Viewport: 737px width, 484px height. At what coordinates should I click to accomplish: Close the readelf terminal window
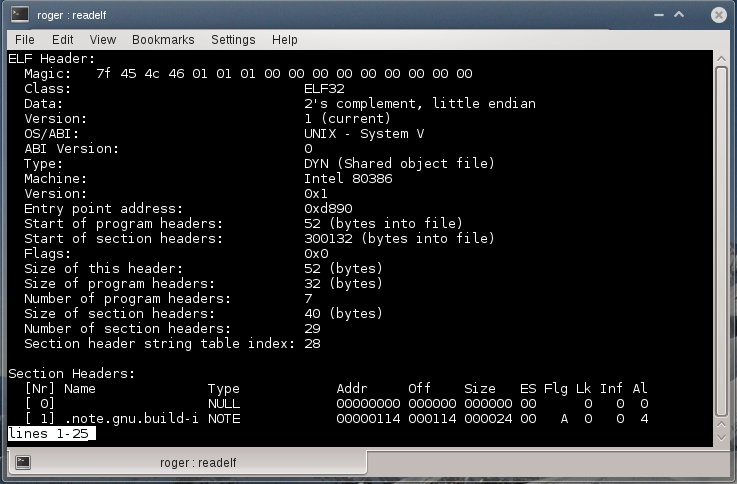coord(718,14)
